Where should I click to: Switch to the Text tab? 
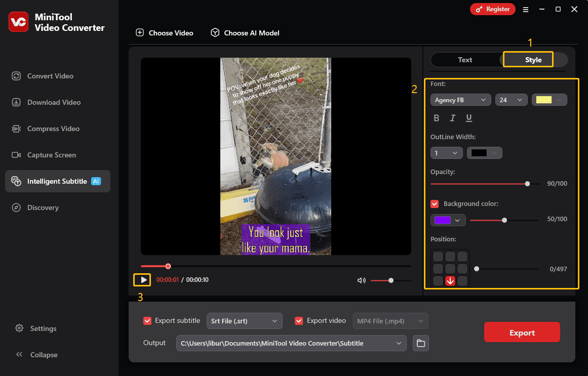click(x=465, y=60)
